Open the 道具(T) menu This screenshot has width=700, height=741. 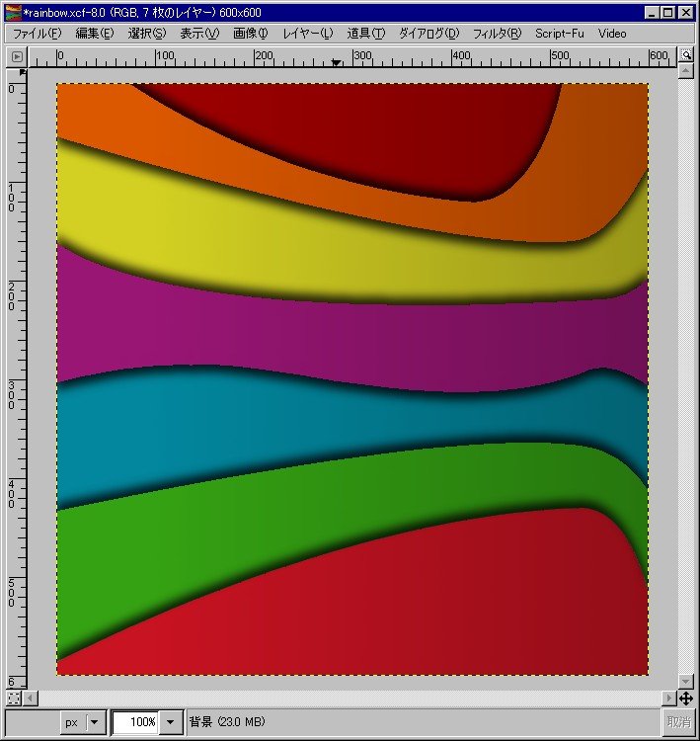coord(366,34)
